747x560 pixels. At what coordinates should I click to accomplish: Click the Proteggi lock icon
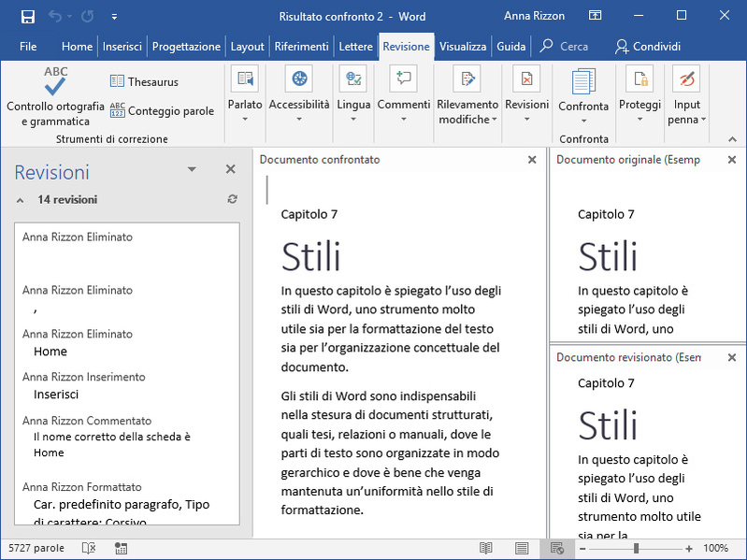(639, 79)
